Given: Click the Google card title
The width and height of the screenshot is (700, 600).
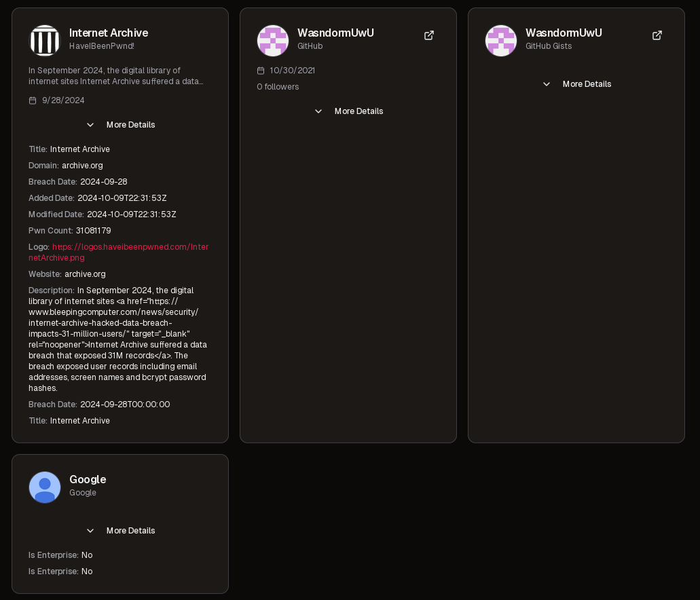Looking at the screenshot, I should click(88, 479).
